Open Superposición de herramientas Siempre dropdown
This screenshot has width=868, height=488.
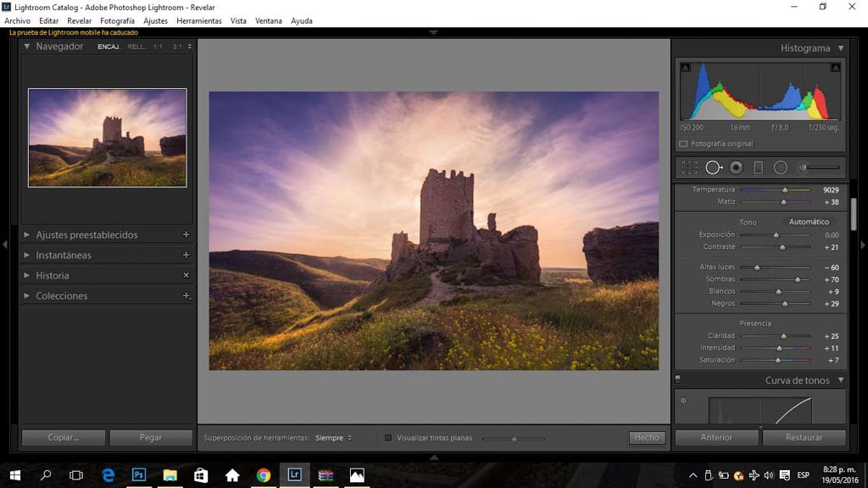333,438
